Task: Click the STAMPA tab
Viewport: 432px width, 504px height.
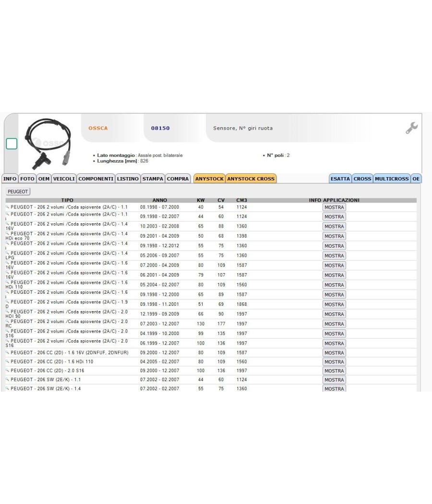Action: [153, 179]
